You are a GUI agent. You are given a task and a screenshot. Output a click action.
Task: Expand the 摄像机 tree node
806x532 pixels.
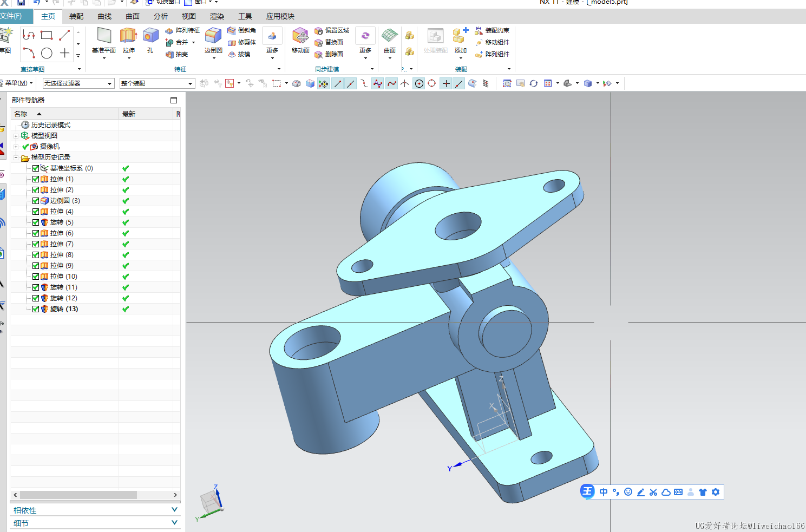(16, 147)
